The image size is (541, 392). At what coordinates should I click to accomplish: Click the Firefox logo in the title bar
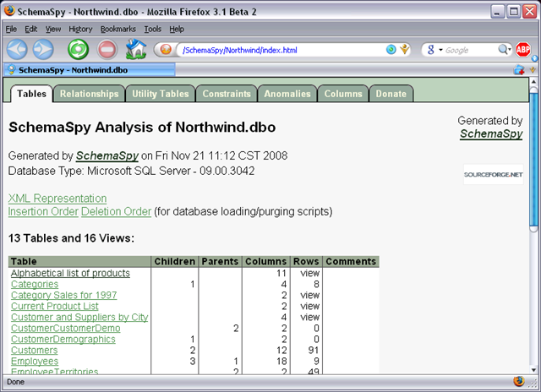[9, 11]
